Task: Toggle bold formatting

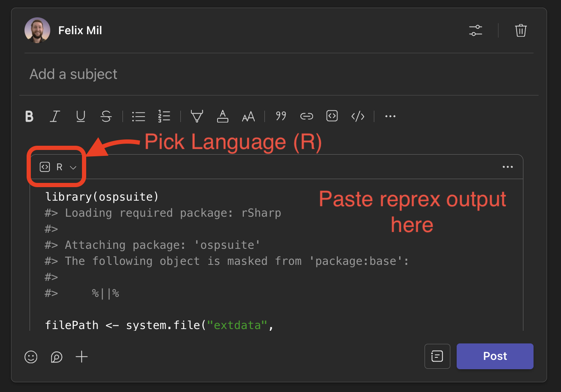Action: coord(29,116)
